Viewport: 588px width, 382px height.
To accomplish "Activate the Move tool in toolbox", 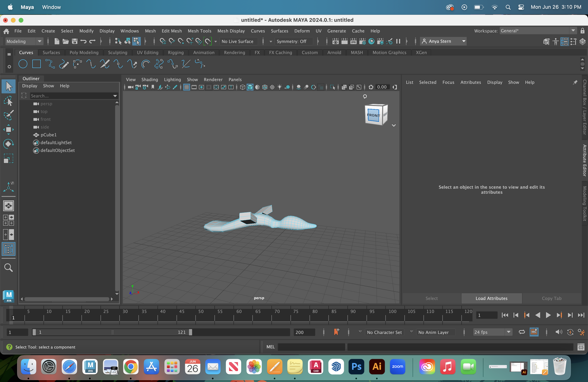I will [8, 130].
